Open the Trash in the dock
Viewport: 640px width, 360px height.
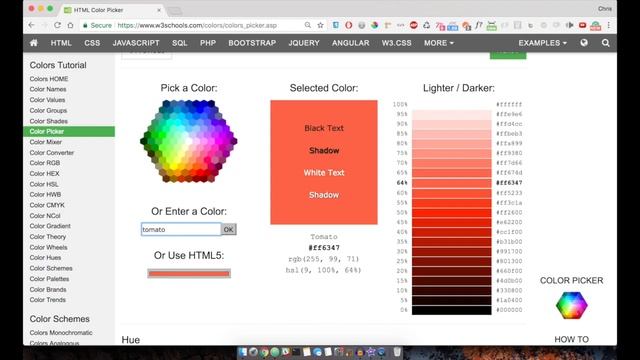(397, 352)
